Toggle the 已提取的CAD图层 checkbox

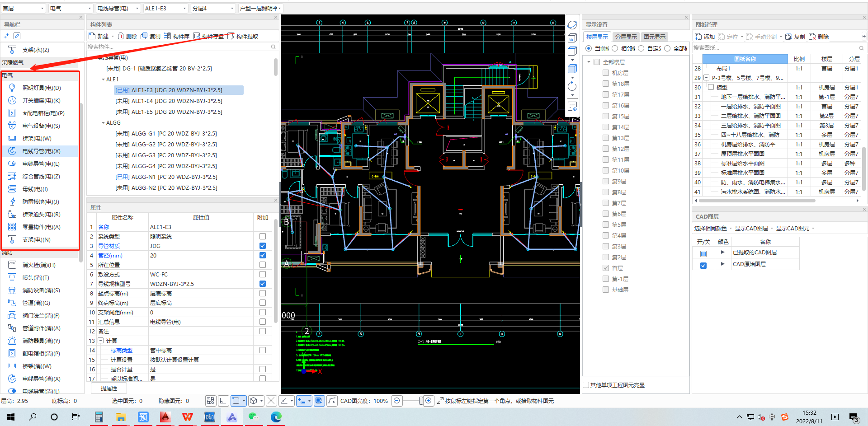point(703,253)
